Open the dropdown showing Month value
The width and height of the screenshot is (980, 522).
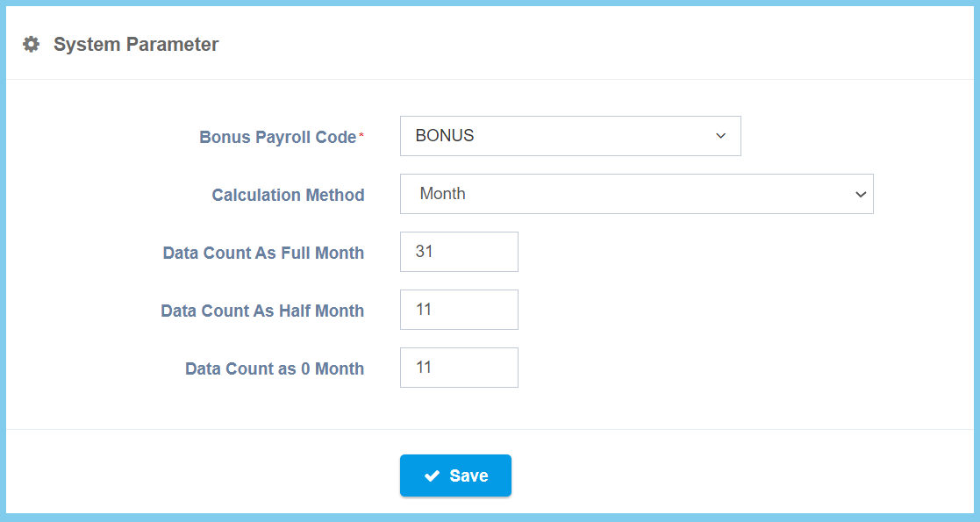[636, 194]
